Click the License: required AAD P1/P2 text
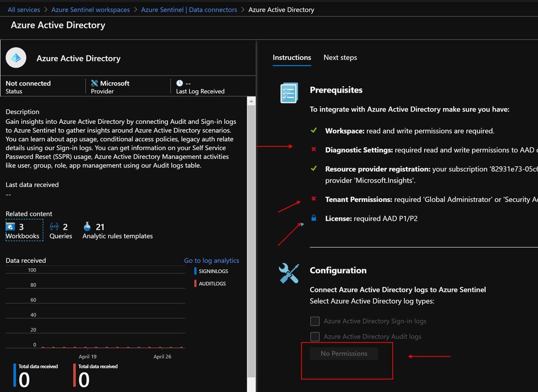The height and width of the screenshot is (392, 538). point(371,219)
